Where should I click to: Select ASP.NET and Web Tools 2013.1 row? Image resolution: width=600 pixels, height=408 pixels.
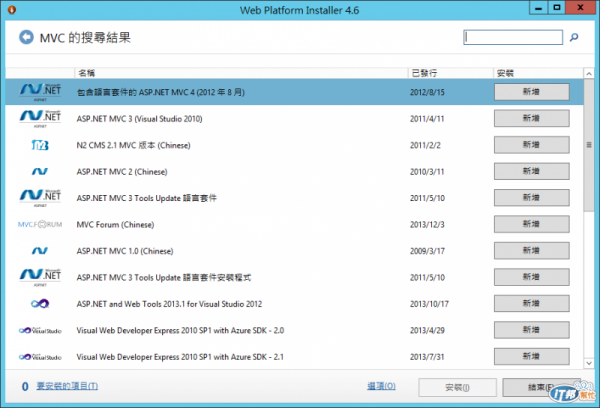tap(294, 304)
